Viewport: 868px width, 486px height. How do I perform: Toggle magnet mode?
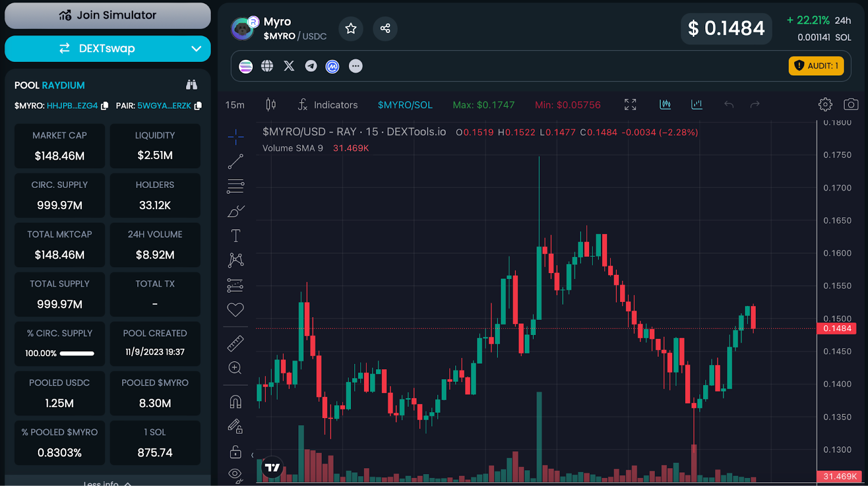[x=235, y=402]
